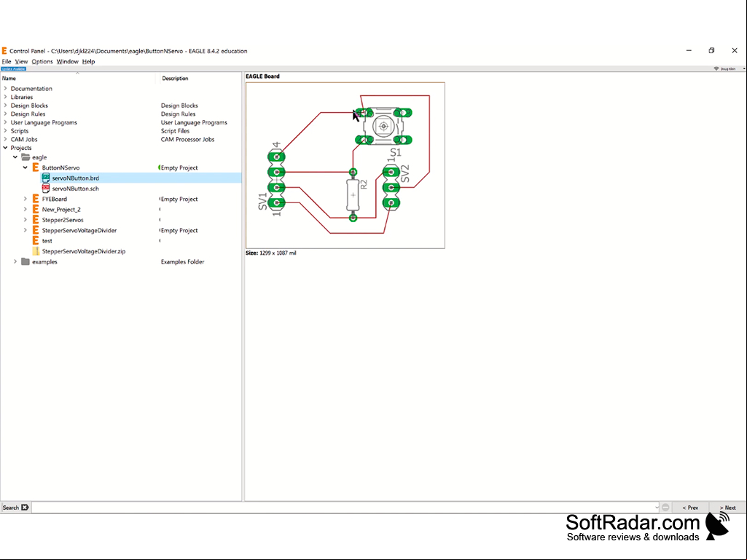Click the Stepper2Servos project E icon
Viewport: 747px width, 560px height.
click(x=35, y=220)
